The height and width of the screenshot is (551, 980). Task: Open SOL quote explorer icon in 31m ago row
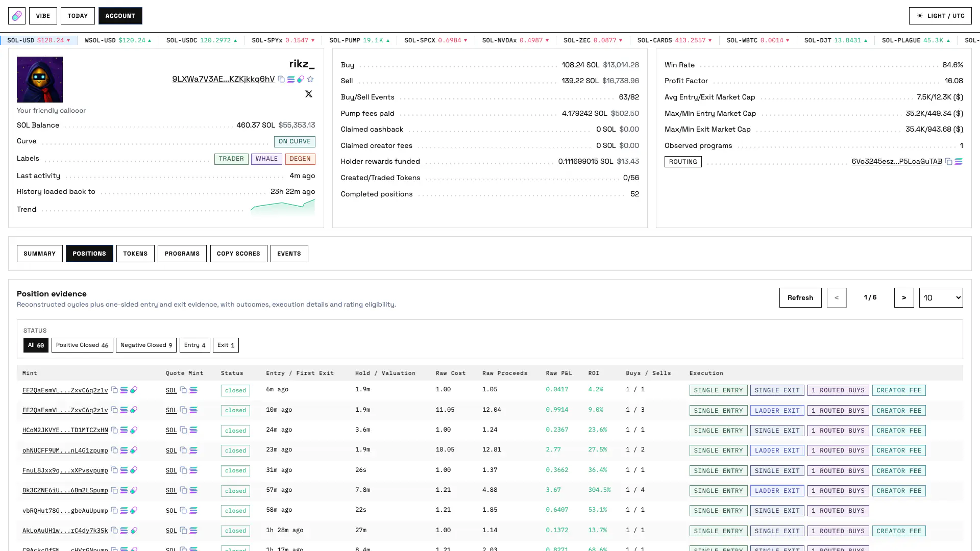(193, 470)
